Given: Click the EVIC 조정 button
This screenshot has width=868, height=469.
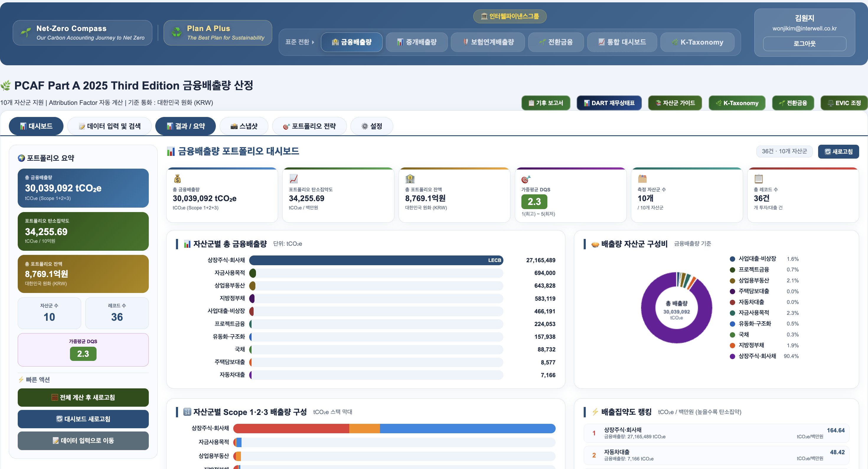Looking at the screenshot, I should [844, 103].
